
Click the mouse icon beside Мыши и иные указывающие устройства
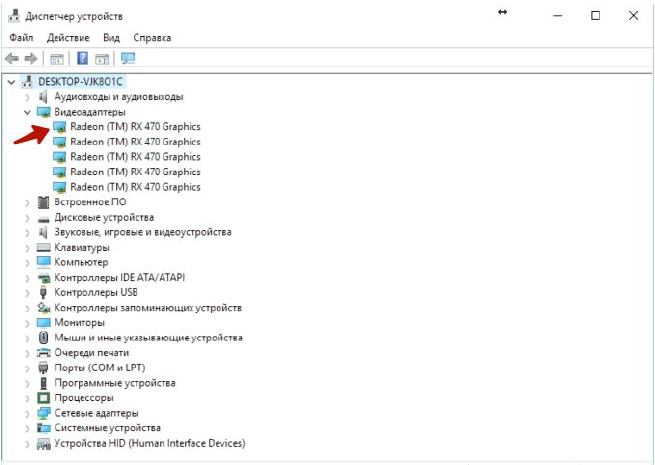coord(43,338)
